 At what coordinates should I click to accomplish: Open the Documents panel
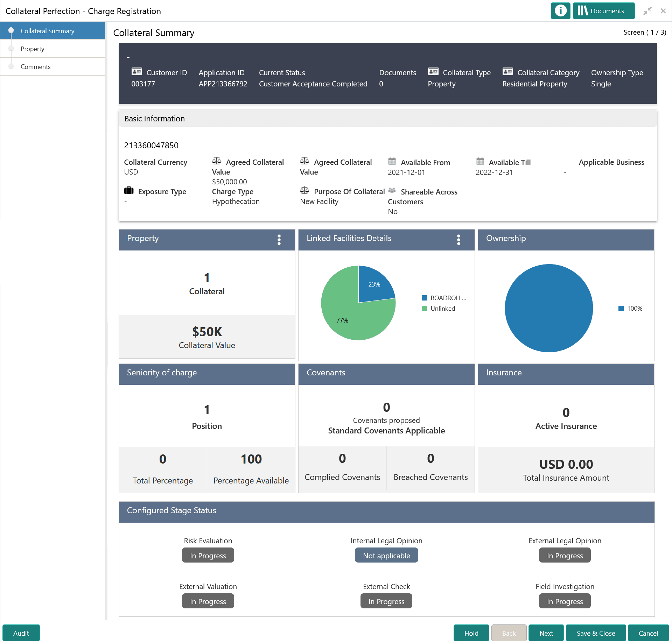pyautogui.click(x=603, y=11)
